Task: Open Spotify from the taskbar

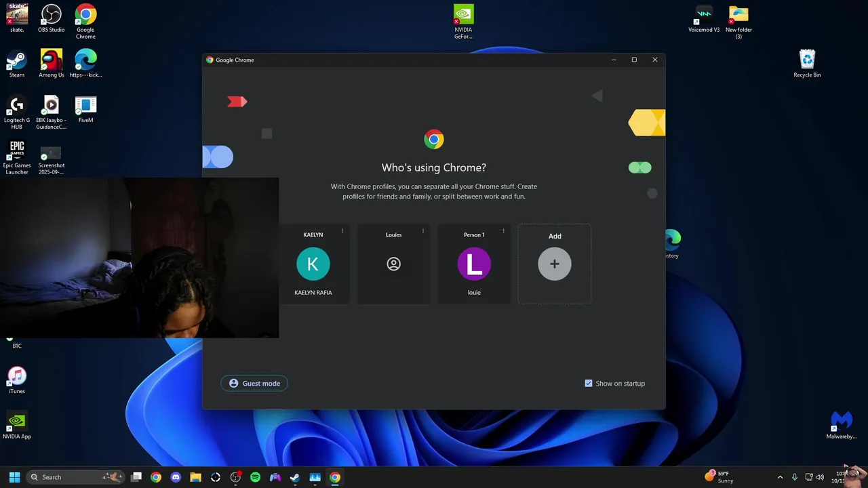Action: [x=255, y=477]
